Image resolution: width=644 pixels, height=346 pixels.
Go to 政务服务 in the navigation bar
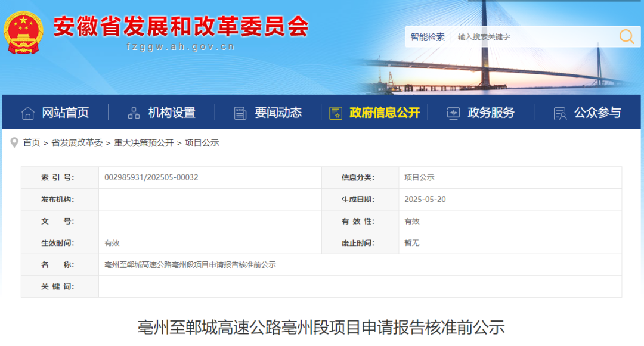(x=491, y=113)
